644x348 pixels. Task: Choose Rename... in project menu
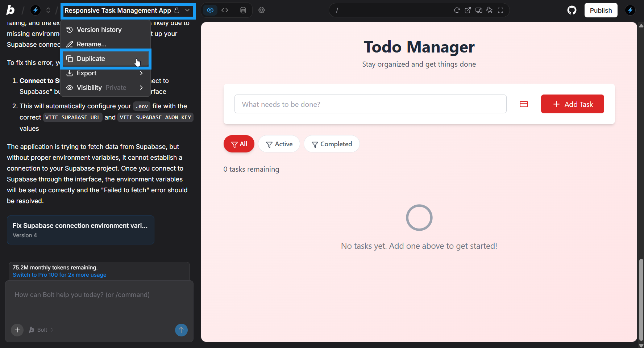[105, 44]
